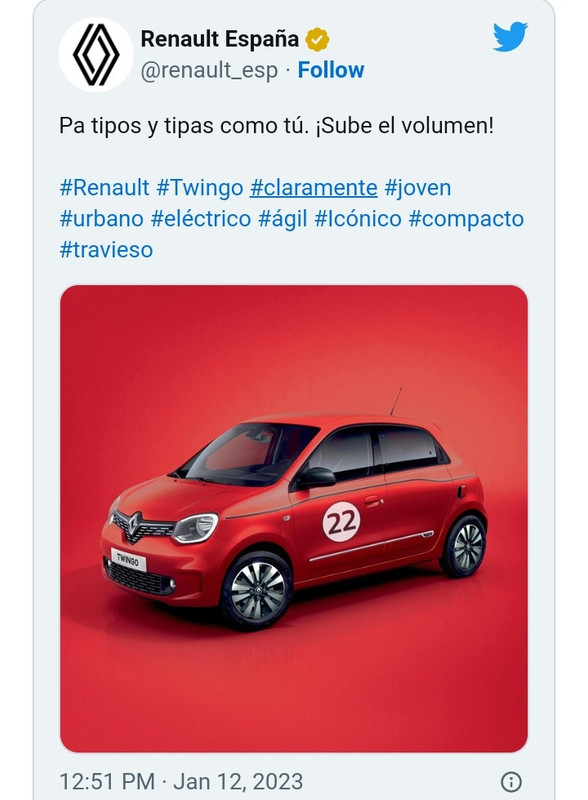Open the #travieso hashtag
The width and height of the screenshot is (588, 800).
click(x=106, y=250)
